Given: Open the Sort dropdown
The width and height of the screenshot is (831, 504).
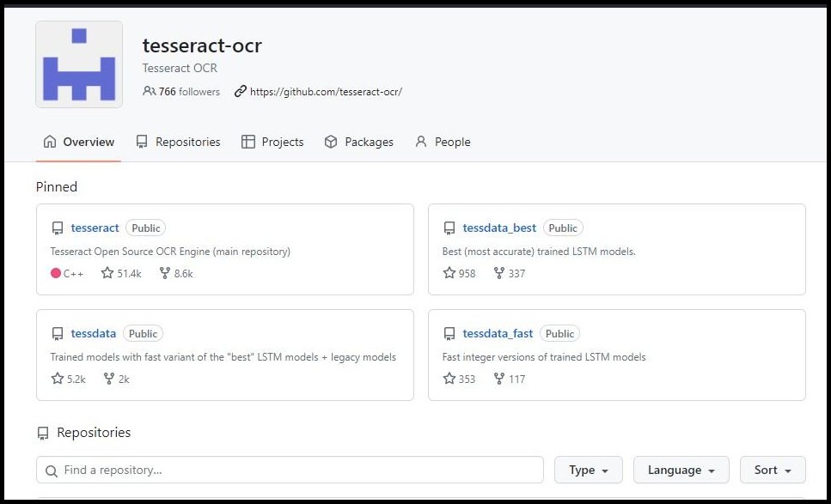Looking at the screenshot, I should tap(771, 470).
